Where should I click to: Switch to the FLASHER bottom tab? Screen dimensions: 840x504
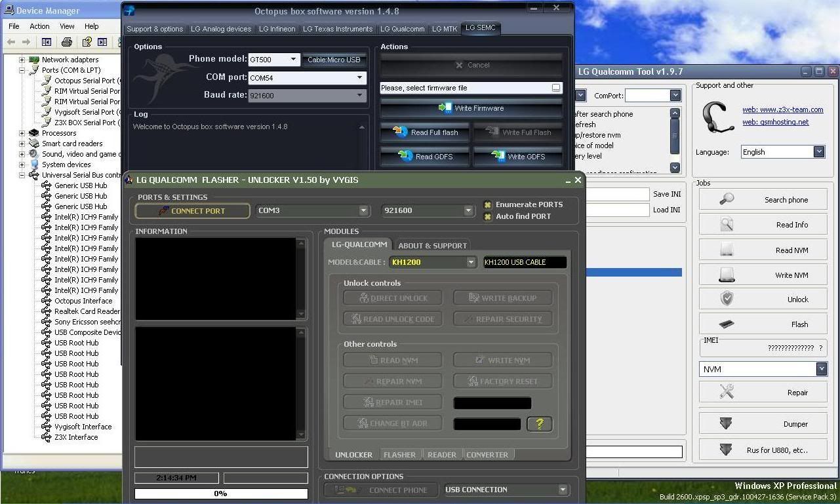399,455
